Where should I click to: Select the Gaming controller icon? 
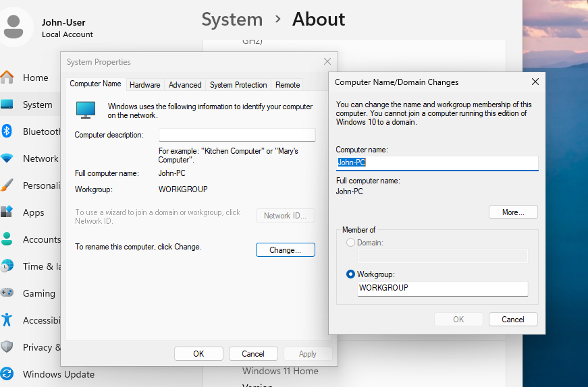click(x=7, y=293)
